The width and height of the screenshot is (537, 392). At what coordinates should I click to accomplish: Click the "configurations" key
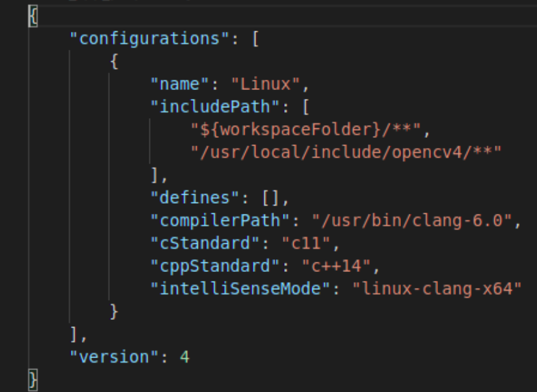[149, 39]
